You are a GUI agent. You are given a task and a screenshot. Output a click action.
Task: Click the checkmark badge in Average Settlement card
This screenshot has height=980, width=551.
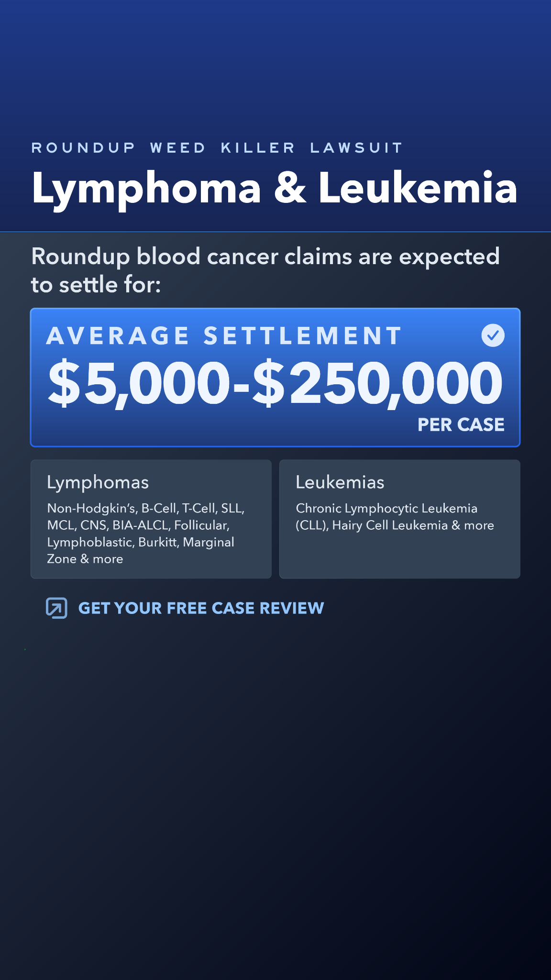click(493, 335)
